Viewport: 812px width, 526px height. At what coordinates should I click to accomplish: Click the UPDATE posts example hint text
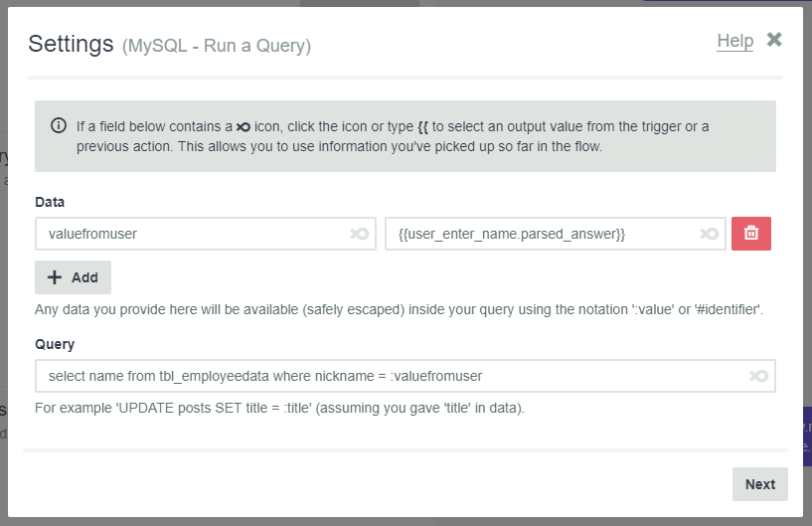(x=279, y=408)
